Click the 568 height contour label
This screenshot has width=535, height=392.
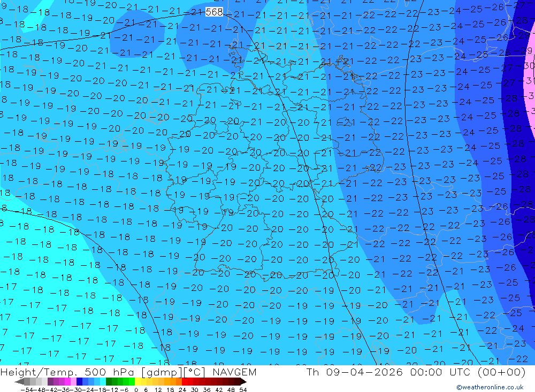point(215,12)
